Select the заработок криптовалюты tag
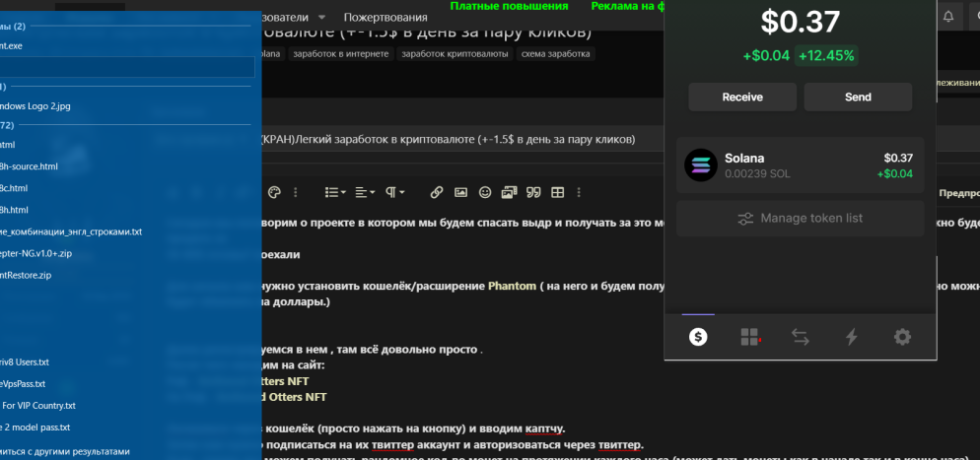Screen dimensions: 980x460 click(455, 53)
